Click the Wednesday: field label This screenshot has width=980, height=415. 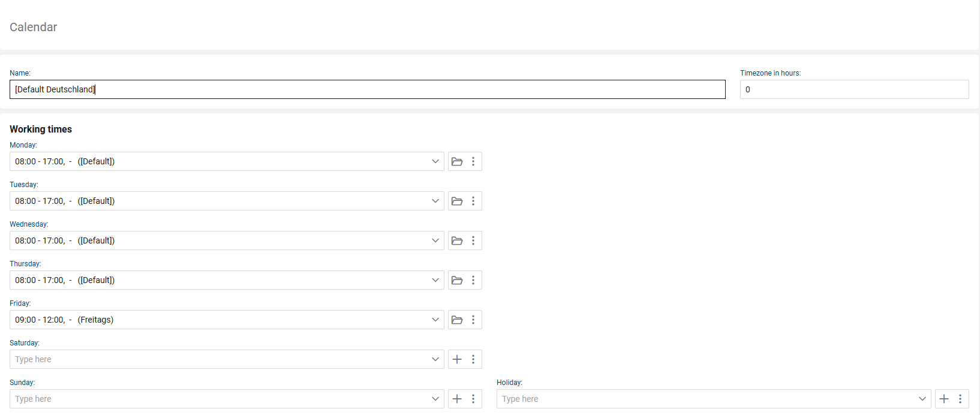coord(29,224)
